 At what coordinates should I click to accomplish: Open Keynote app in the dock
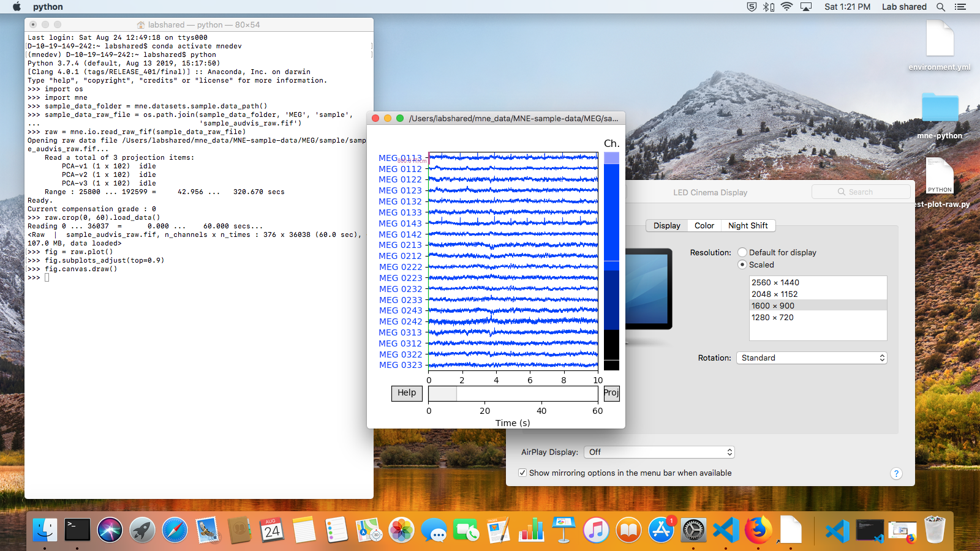tap(564, 530)
